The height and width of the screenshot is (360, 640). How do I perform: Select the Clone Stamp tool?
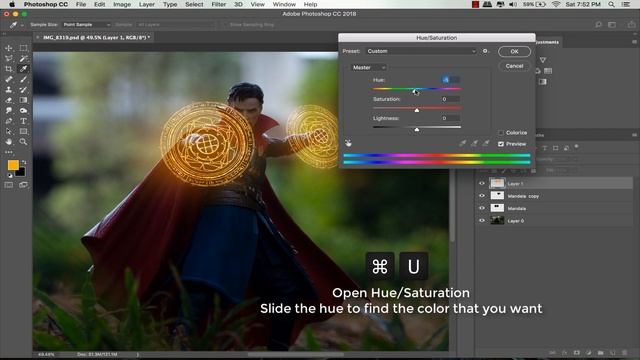point(9,89)
